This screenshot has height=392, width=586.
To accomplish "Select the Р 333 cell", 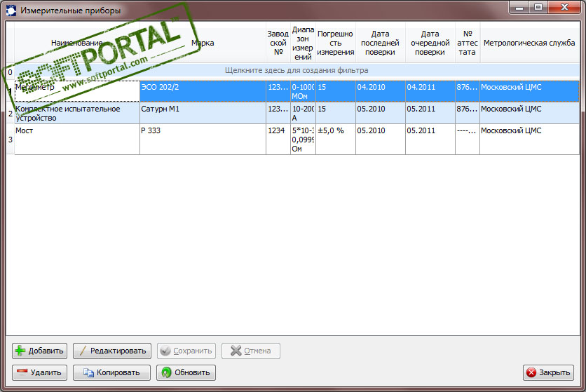I will [x=203, y=139].
